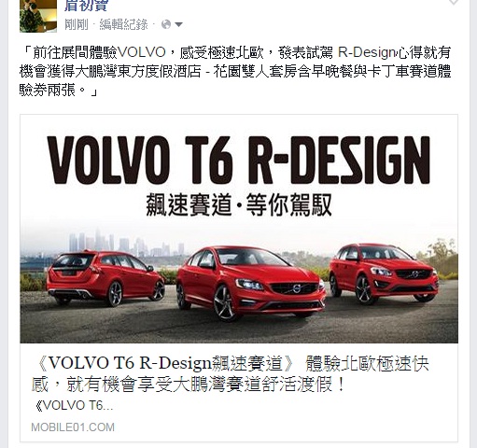The image size is (477, 448).
Task: Expand the privacy audience dropdown arrow
Action: (178, 24)
